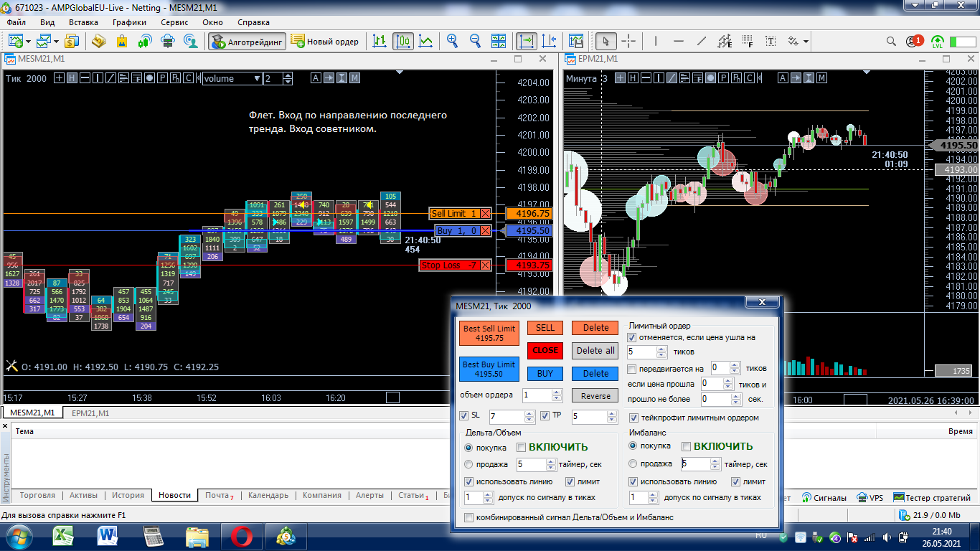Enable the chart auto-scroll icon

[x=527, y=42]
